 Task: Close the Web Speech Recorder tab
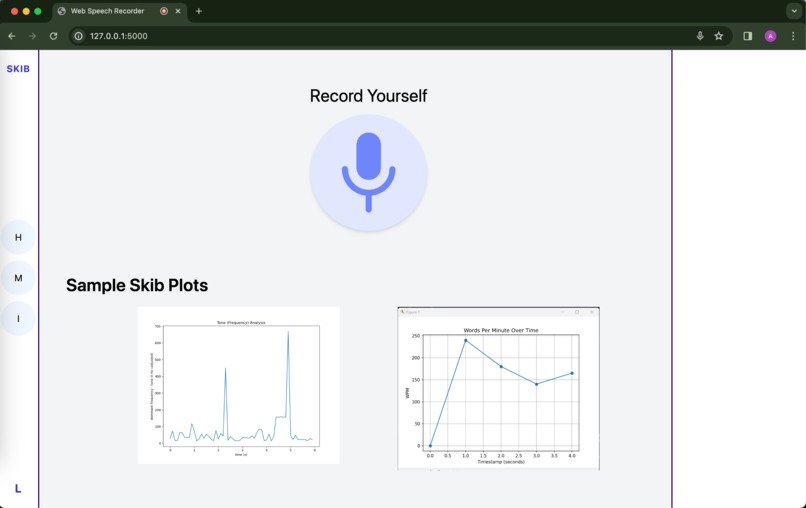(x=178, y=11)
